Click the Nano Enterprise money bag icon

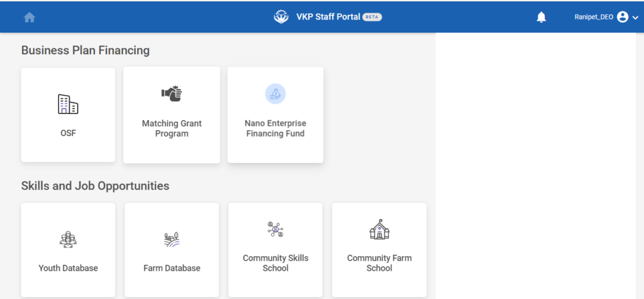275,94
